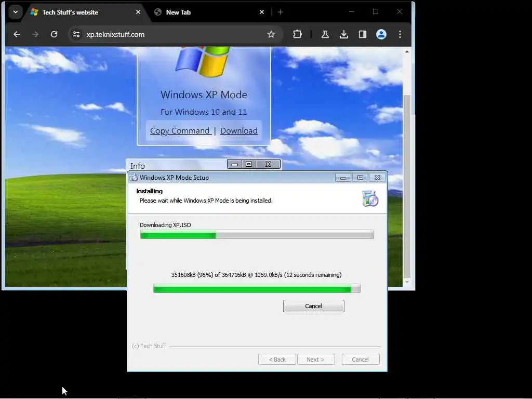Screen dimensions: 532x399
Task: Click the page scrollbar down arrow
Action: pyautogui.click(x=407, y=282)
